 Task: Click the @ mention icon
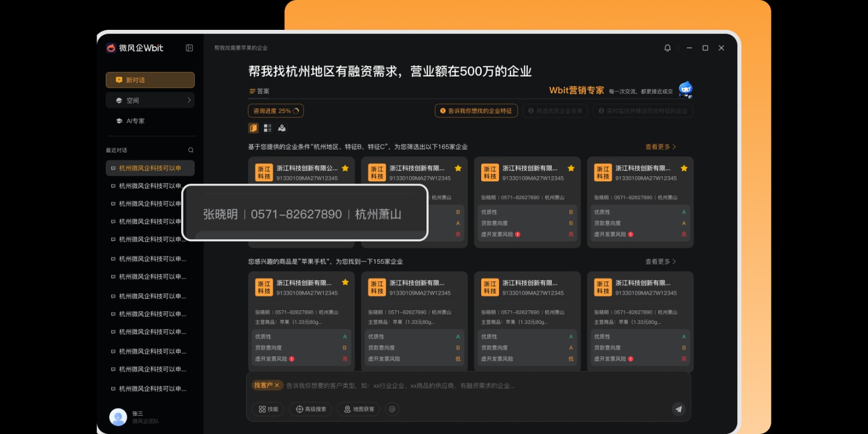[392, 409]
